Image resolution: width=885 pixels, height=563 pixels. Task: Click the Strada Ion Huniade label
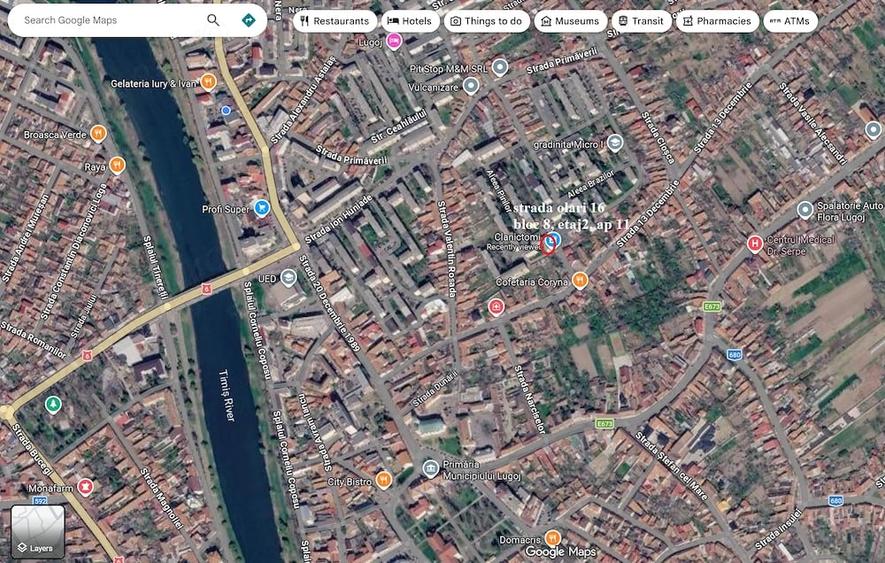(339, 219)
